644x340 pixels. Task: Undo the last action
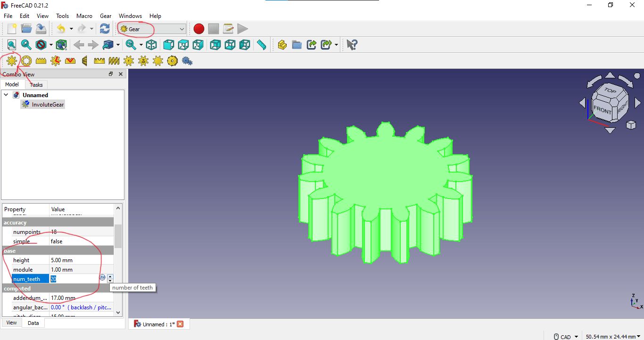point(61,29)
